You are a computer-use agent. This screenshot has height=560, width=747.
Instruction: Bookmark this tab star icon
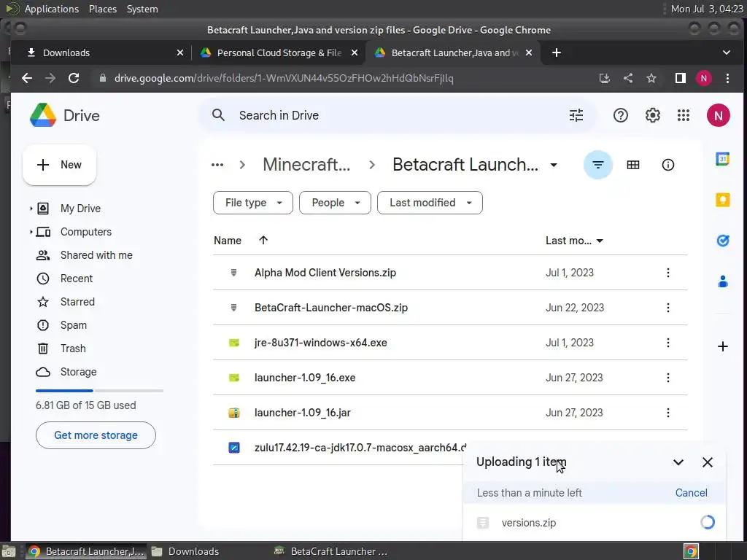651,78
